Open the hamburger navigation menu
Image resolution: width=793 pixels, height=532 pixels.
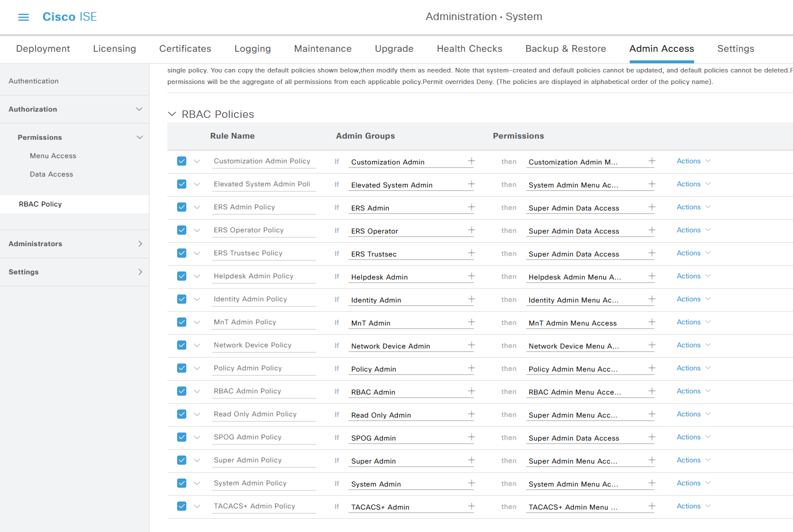coord(24,17)
